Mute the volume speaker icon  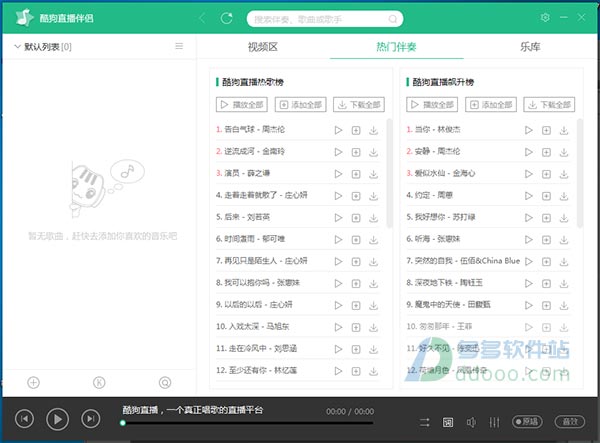(x=471, y=422)
